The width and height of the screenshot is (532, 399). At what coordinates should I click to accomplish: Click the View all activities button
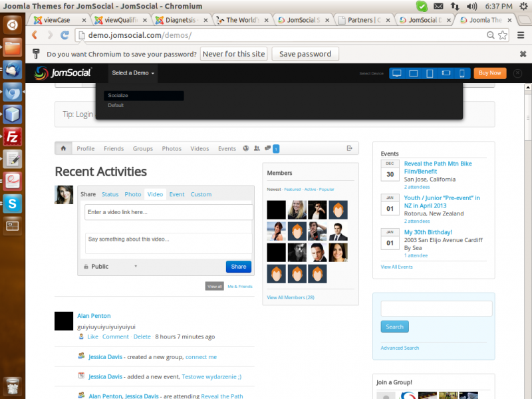coord(214,287)
